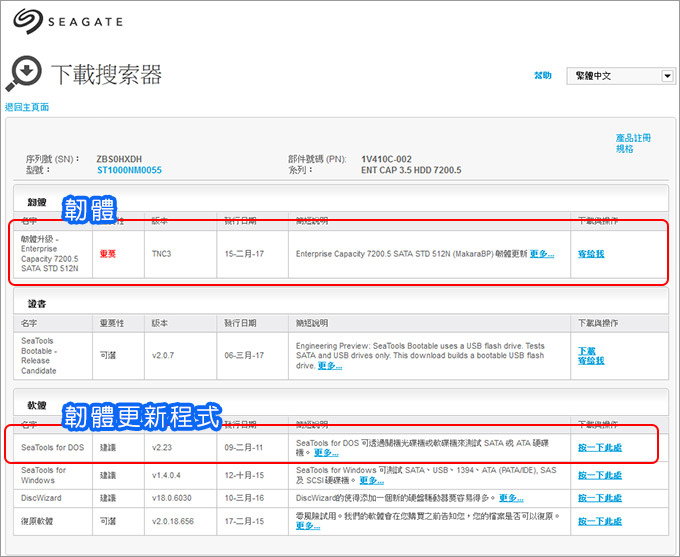Click 按一下此處 for 復原軟體
The height and width of the screenshot is (557, 680).
[x=600, y=521]
